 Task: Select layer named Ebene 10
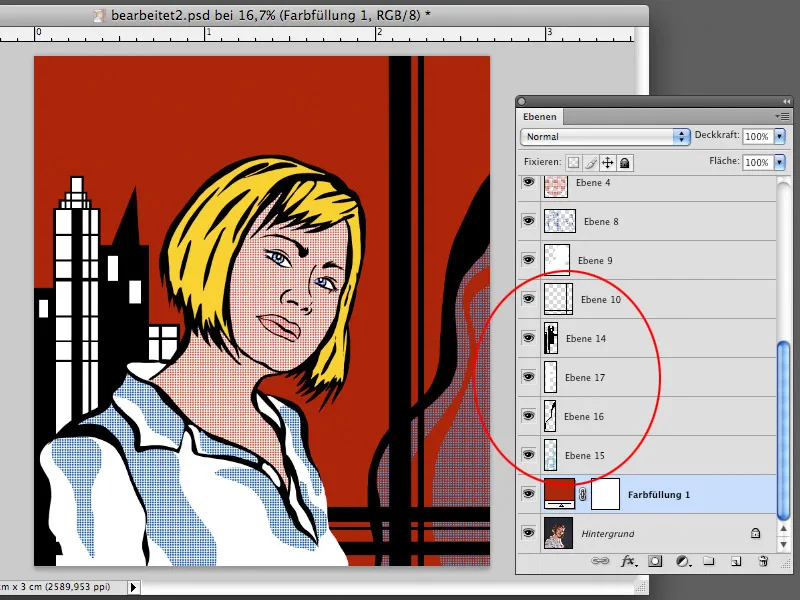coord(601,299)
